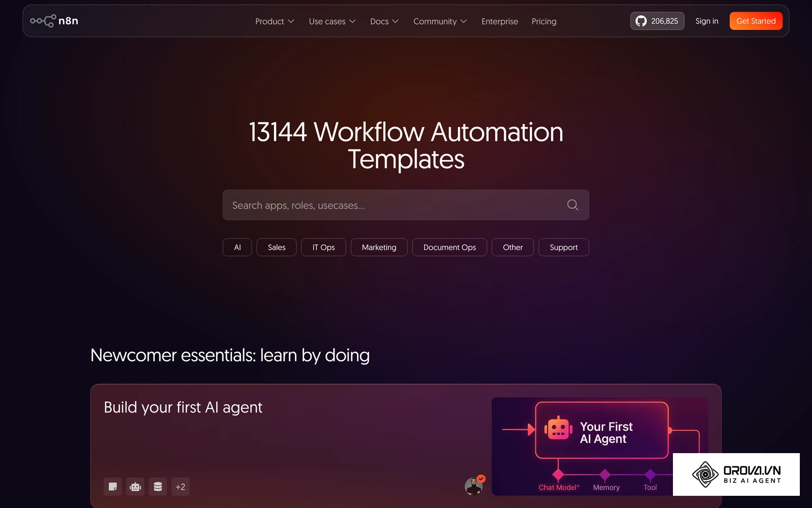
Task: Open GitHub stars badge 206,825
Action: click(657, 21)
